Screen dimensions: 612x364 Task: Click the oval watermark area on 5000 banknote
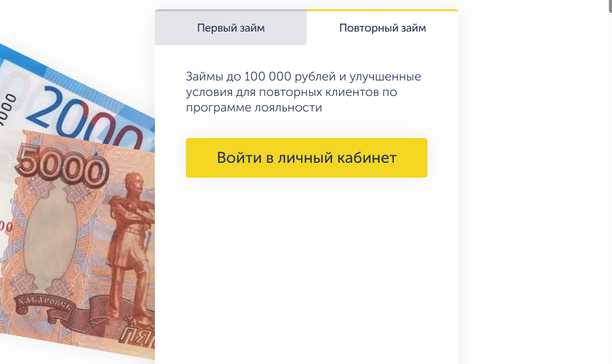pos(53,241)
